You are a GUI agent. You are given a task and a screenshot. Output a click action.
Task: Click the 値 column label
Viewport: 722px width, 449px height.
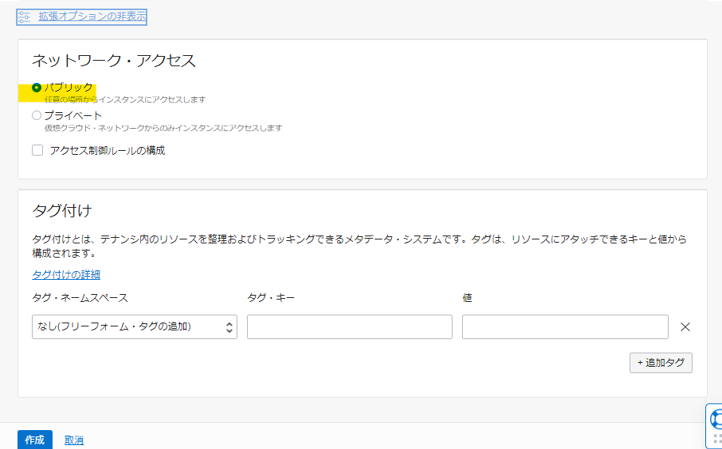467,298
